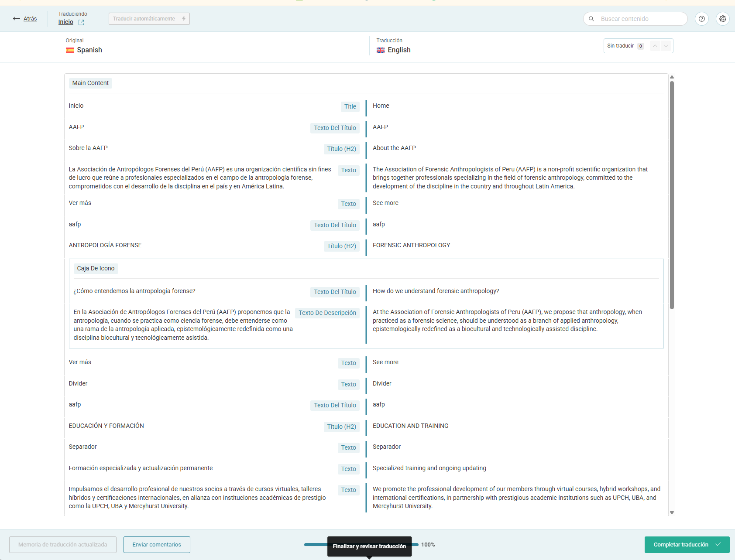The width and height of the screenshot is (735, 560).
Task: Open the help question mark icon
Action: 702,19
